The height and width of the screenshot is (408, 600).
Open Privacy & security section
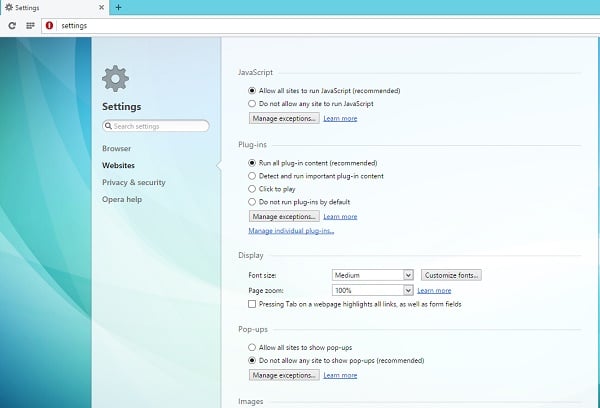tap(134, 183)
